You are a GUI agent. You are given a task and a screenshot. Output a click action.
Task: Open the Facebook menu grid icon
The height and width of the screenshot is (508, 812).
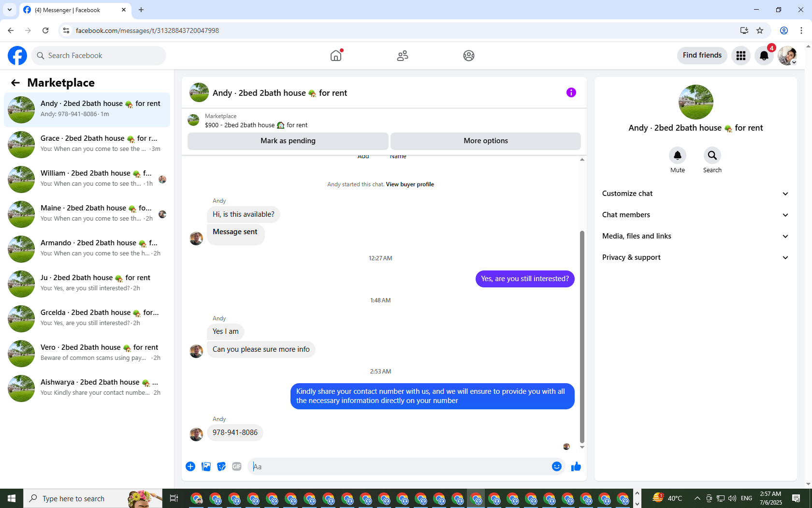coord(741,56)
